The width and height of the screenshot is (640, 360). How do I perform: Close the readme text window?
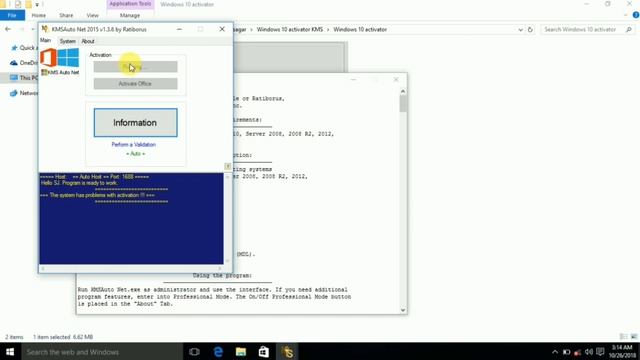(x=396, y=79)
